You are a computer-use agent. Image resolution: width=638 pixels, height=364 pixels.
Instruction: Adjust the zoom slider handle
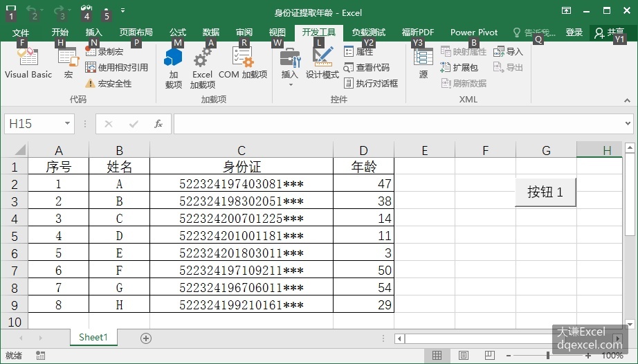point(549,356)
